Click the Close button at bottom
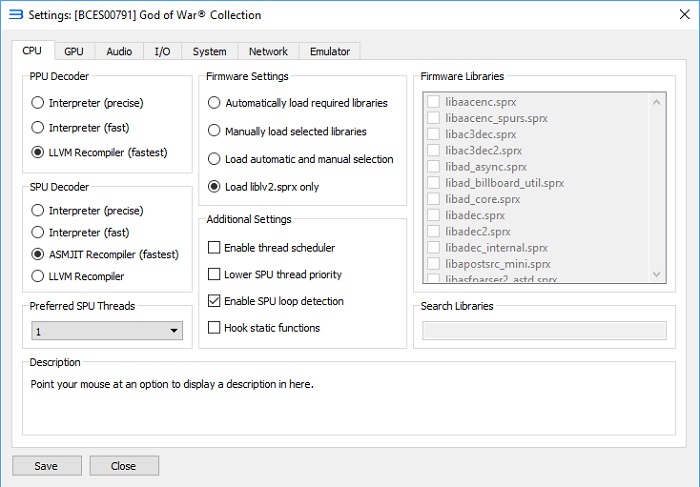This screenshot has width=700, height=487. (x=124, y=465)
